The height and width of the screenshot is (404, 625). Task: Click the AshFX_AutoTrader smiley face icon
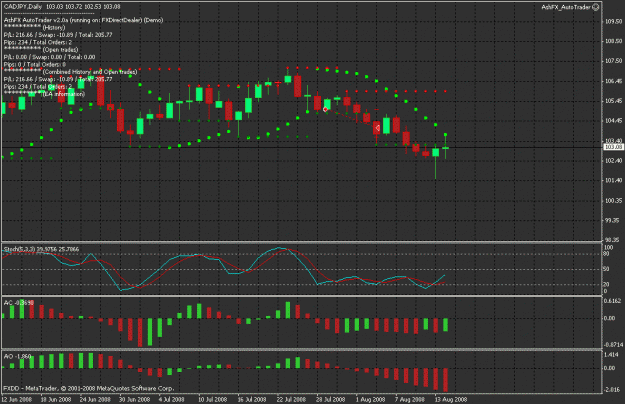coord(596,7)
